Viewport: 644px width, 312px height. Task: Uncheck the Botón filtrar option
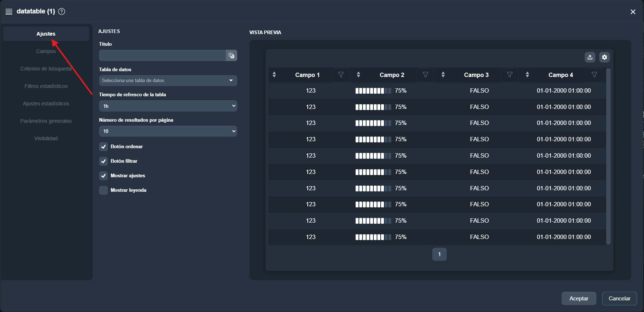click(x=104, y=161)
